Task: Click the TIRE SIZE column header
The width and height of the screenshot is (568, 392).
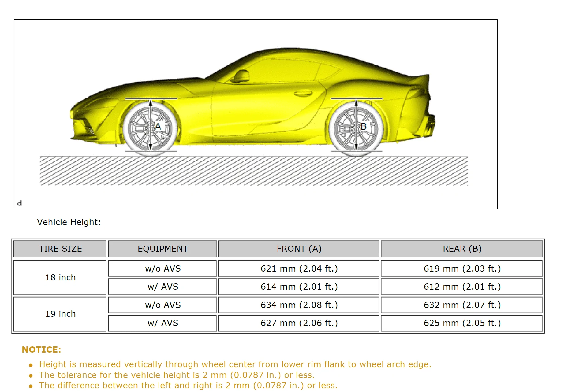Action: point(60,249)
